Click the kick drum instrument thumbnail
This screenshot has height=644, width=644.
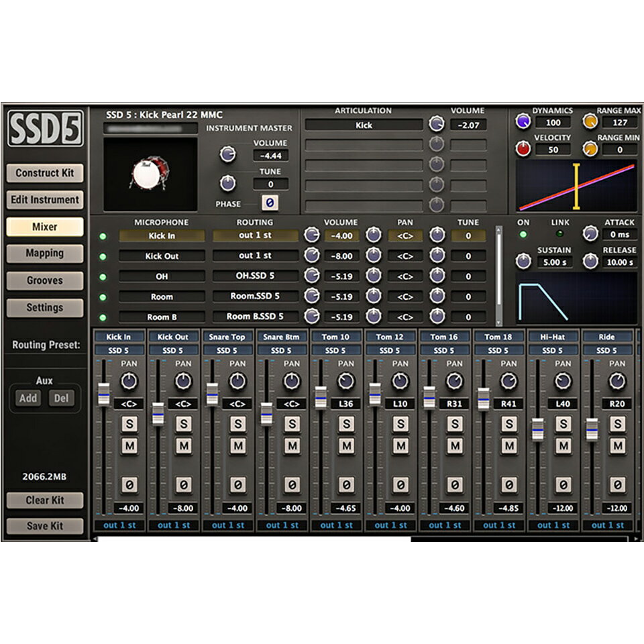click(x=150, y=174)
